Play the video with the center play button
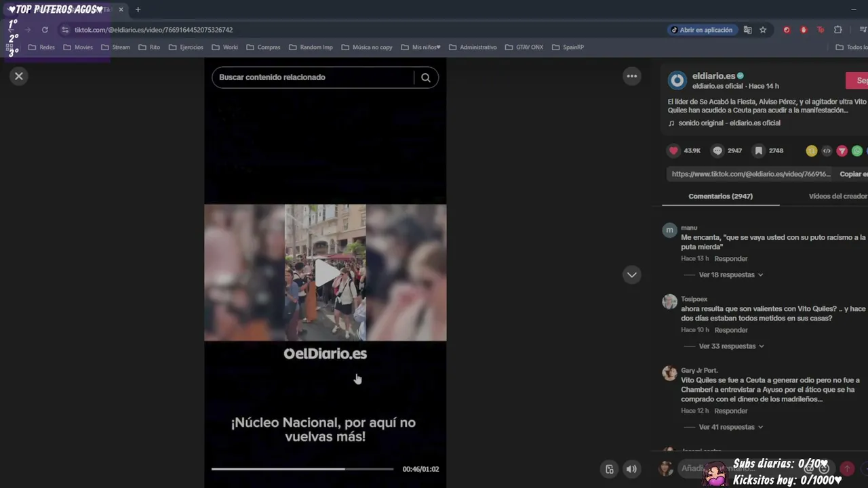 (x=326, y=272)
